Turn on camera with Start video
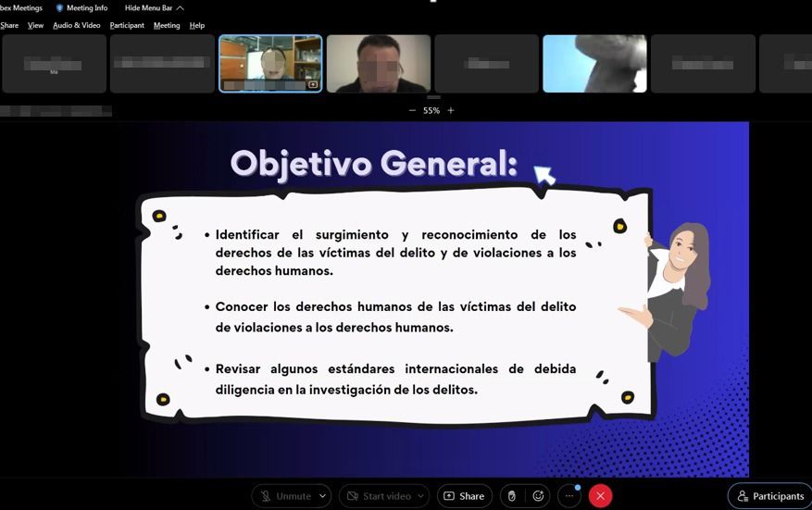812x510 pixels. (x=378, y=496)
